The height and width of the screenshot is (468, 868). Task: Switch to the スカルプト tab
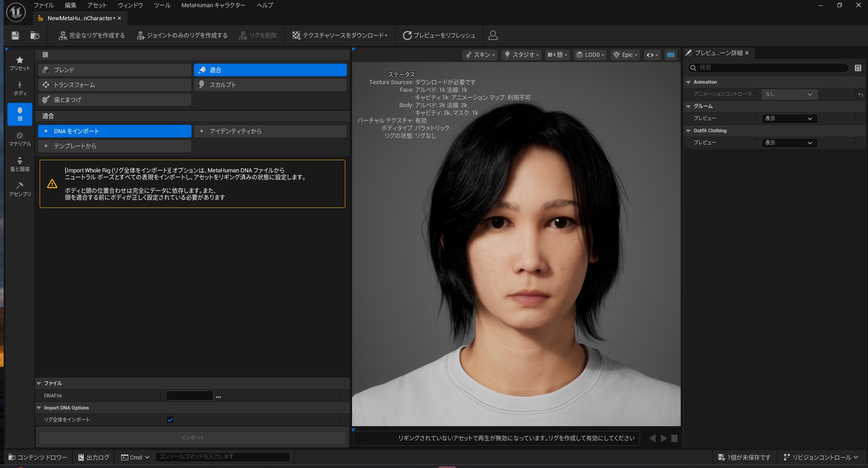pyautogui.click(x=270, y=85)
